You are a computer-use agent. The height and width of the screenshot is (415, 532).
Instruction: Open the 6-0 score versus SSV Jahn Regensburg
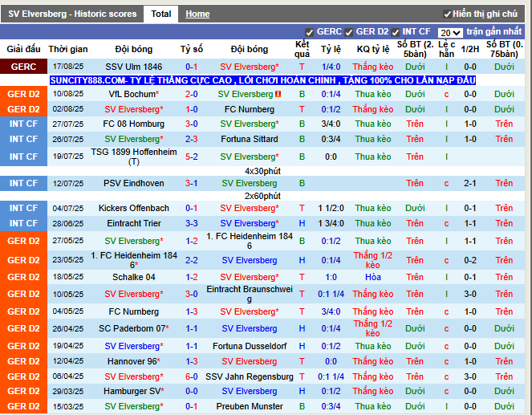click(191, 376)
